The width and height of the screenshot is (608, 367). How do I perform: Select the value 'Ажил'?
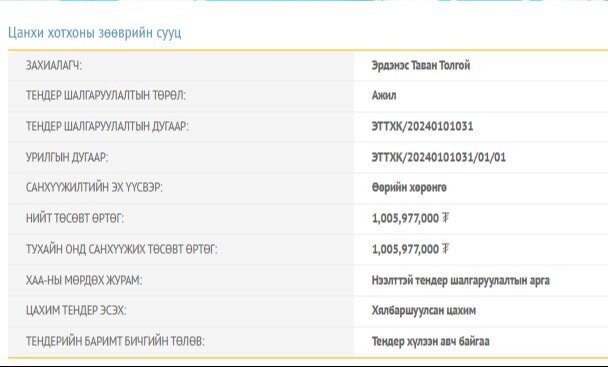coord(384,95)
